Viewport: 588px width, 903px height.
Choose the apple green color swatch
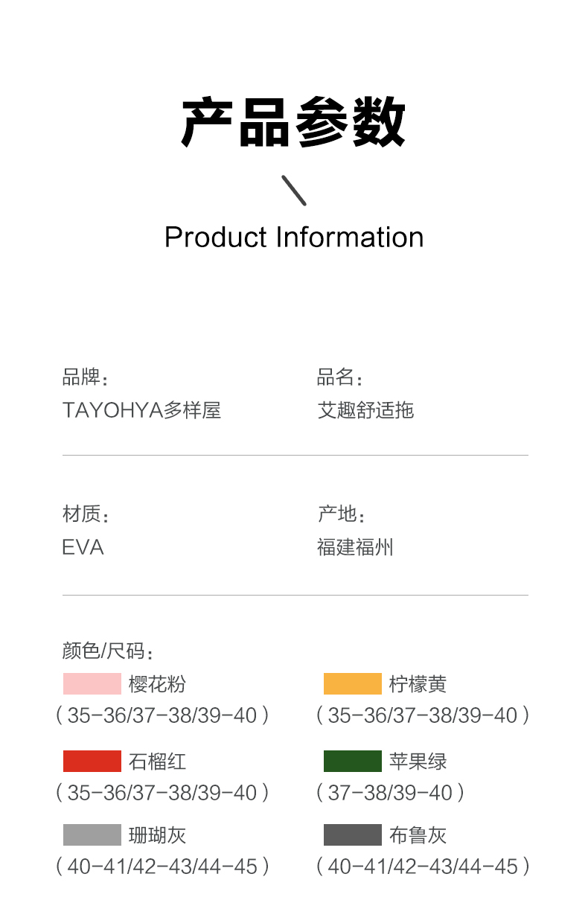tap(352, 761)
